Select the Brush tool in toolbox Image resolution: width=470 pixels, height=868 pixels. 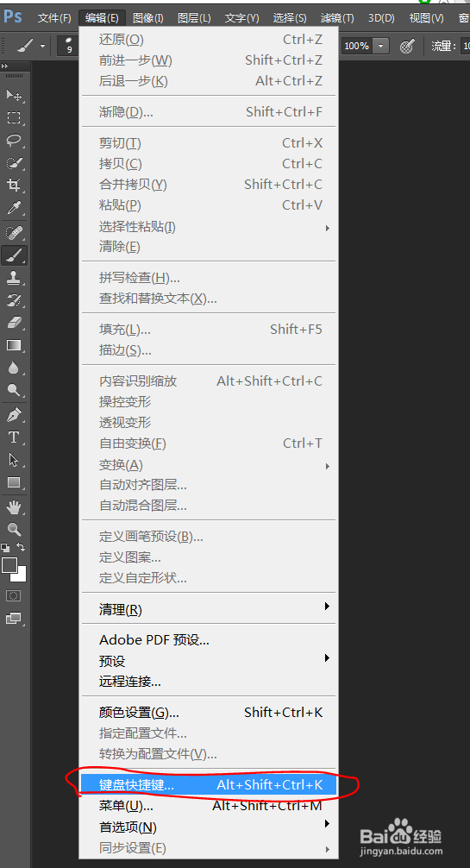pos(14,255)
